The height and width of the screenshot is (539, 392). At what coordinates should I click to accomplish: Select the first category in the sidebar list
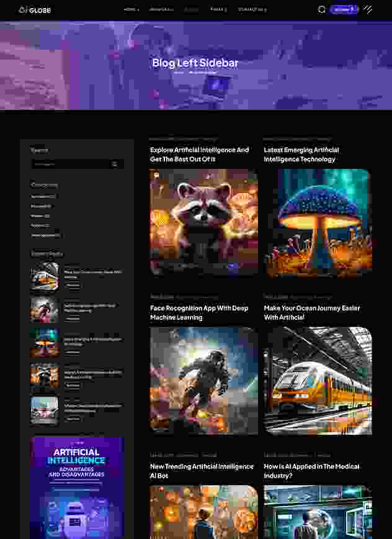(x=43, y=196)
